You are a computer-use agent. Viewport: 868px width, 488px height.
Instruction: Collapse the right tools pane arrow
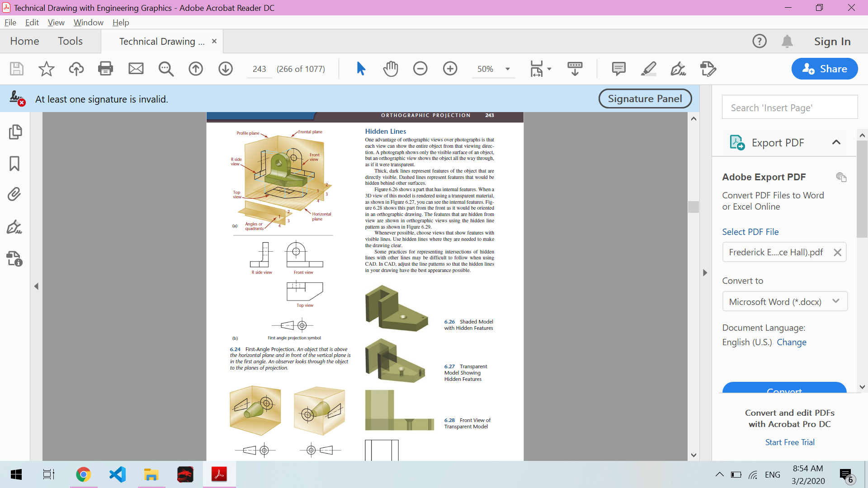pyautogui.click(x=705, y=272)
